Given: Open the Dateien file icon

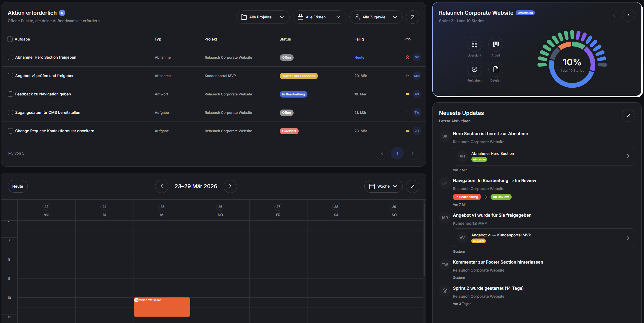Looking at the screenshot, I should (x=496, y=69).
